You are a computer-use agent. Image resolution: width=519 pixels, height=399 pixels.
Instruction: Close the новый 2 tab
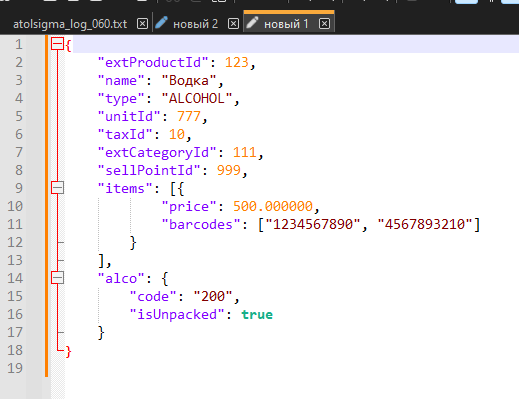pos(233,24)
